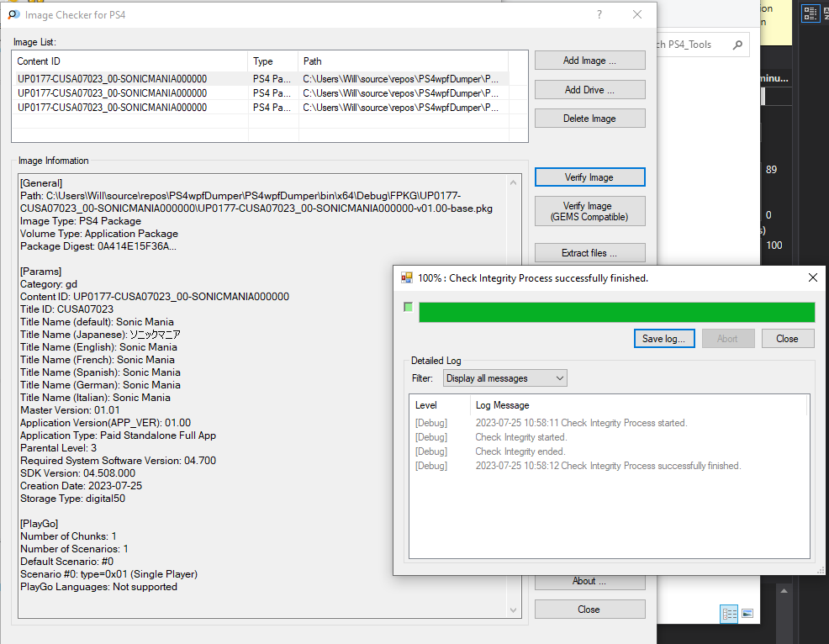Click Save log button
The height and width of the screenshot is (644, 829).
point(664,338)
